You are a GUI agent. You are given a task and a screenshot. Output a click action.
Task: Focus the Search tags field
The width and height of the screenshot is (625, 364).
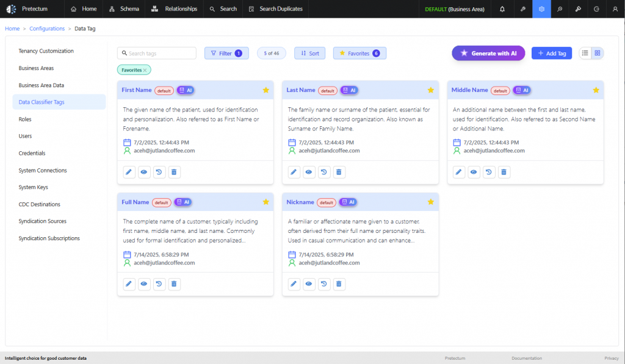pyautogui.click(x=157, y=54)
